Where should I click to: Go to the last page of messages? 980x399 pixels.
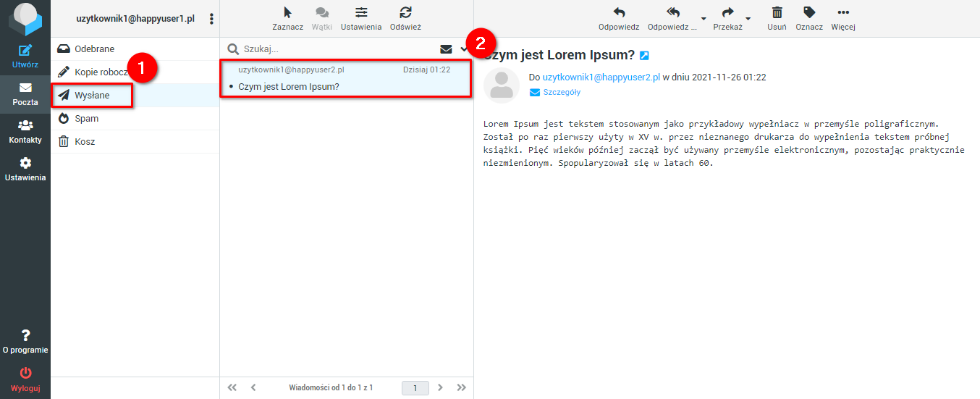click(462, 388)
